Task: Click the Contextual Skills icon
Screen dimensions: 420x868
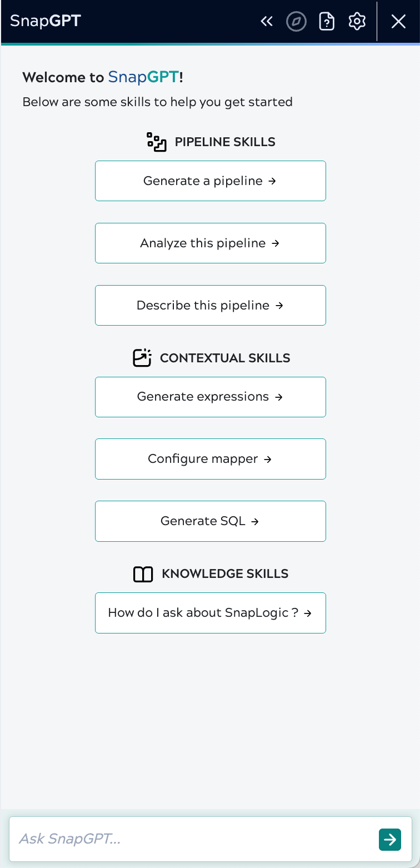Action: pos(142,358)
